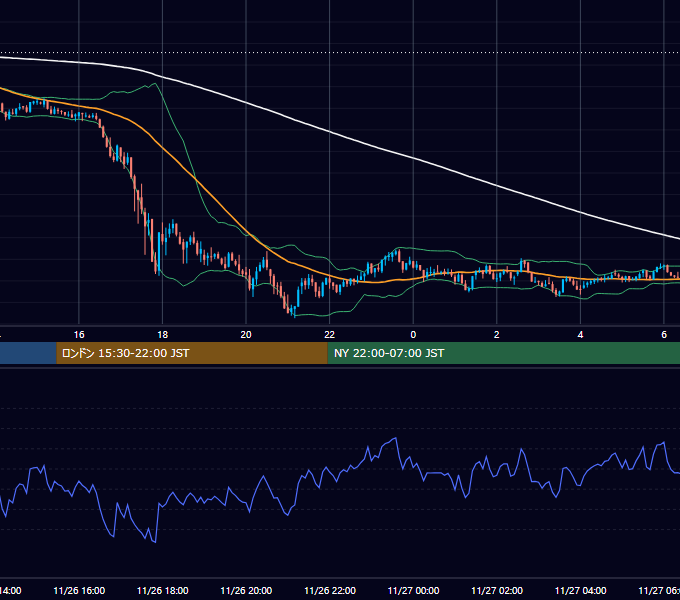
Task: Select the ロンドン 15:30-22:00 JST session band
Action: [192, 353]
